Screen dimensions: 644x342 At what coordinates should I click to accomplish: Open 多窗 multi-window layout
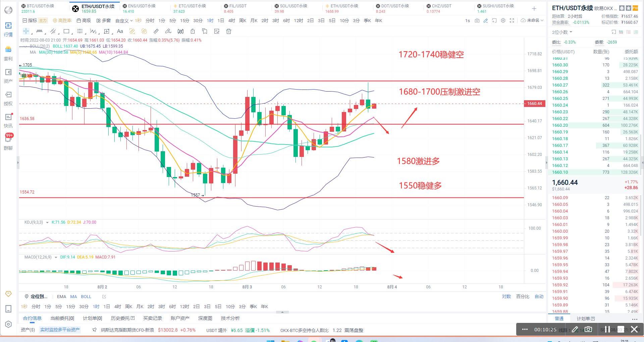click(x=104, y=20)
